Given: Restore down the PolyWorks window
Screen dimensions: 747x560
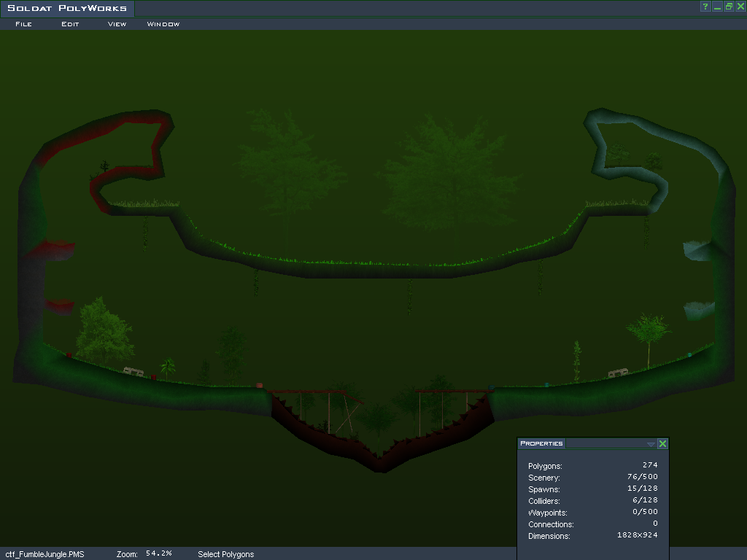Looking at the screenshot, I should click(729, 7).
